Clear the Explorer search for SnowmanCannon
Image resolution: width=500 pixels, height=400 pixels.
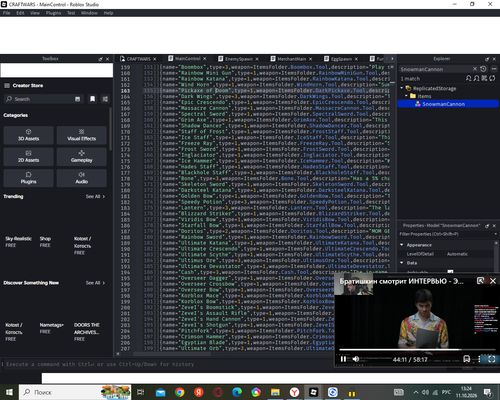[x=475, y=69]
